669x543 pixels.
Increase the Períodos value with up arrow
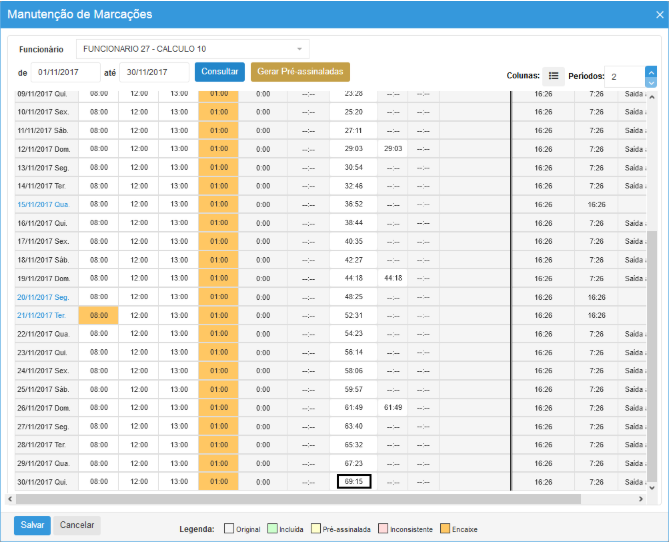tap(651, 71)
